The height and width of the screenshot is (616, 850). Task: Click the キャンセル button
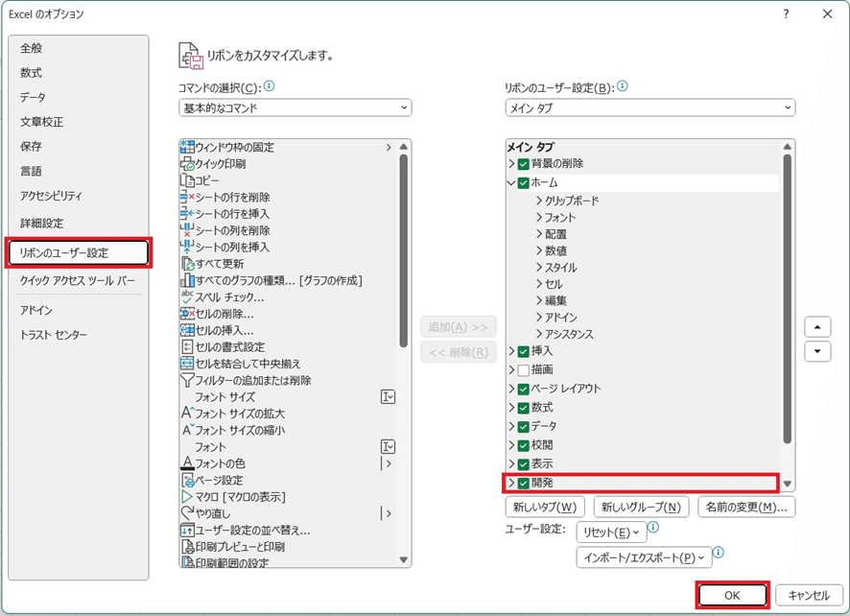pyautogui.click(x=809, y=595)
